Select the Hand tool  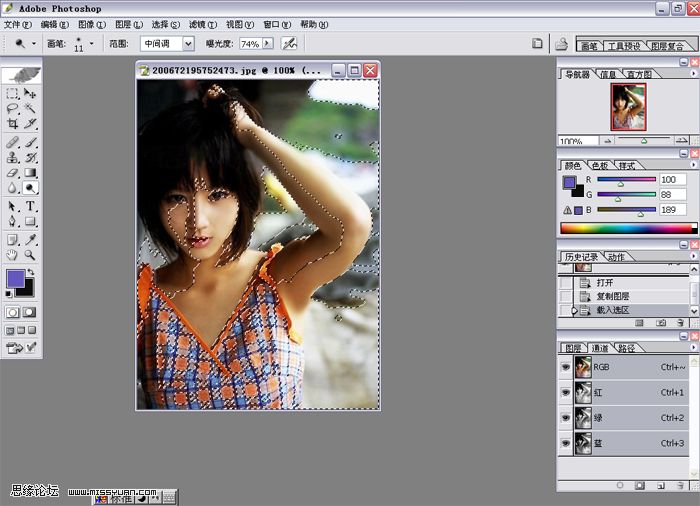click(12, 256)
